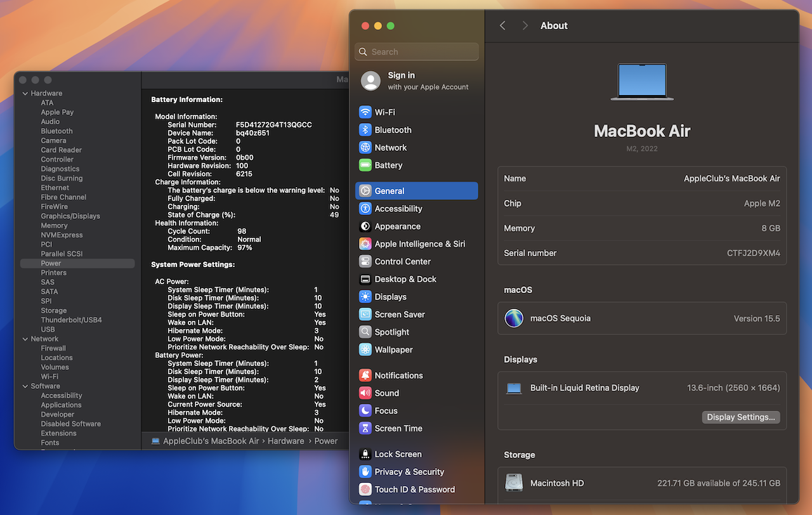
Task: Select Bluetooth in System Information Hardware list
Action: click(56, 131)
